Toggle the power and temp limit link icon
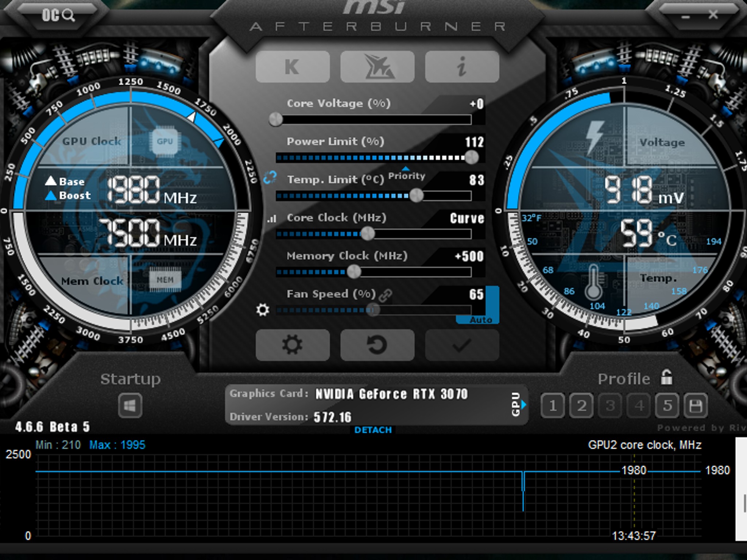This screenshot has width=747, height=560. tap(270, 178)
